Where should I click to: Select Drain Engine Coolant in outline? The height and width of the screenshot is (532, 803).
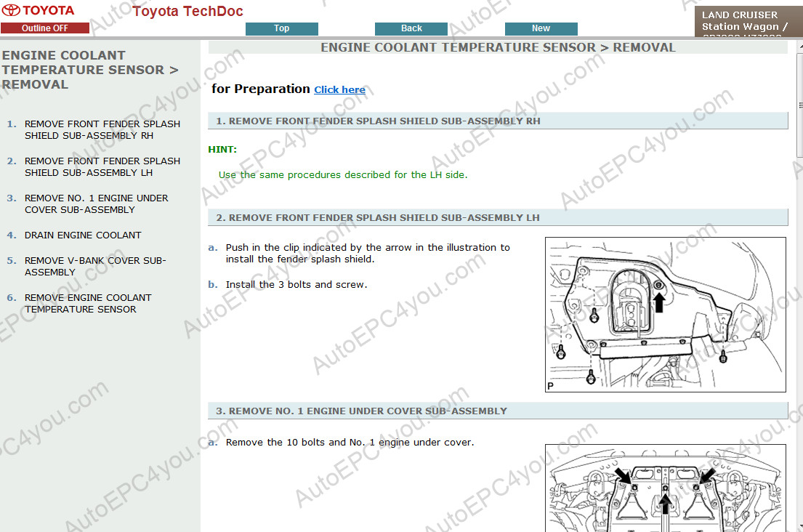pos(83,235)
